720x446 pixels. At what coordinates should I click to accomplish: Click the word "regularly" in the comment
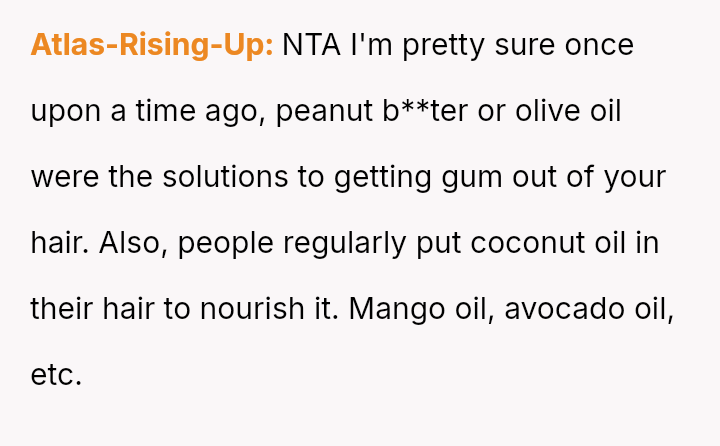(x=344, y=244)
